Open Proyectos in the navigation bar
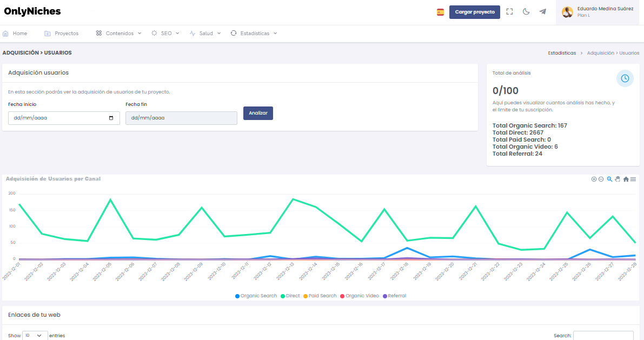 click(x=62, y=33)
